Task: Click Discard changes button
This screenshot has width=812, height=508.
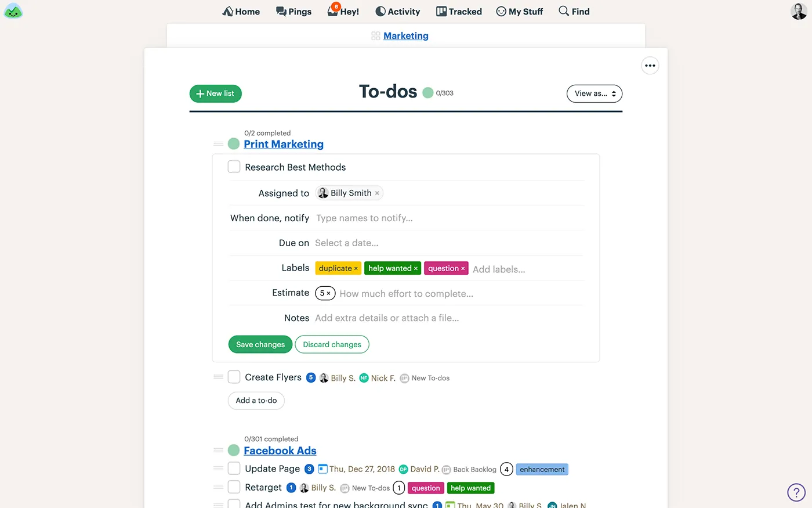Action: click(332, 344)
